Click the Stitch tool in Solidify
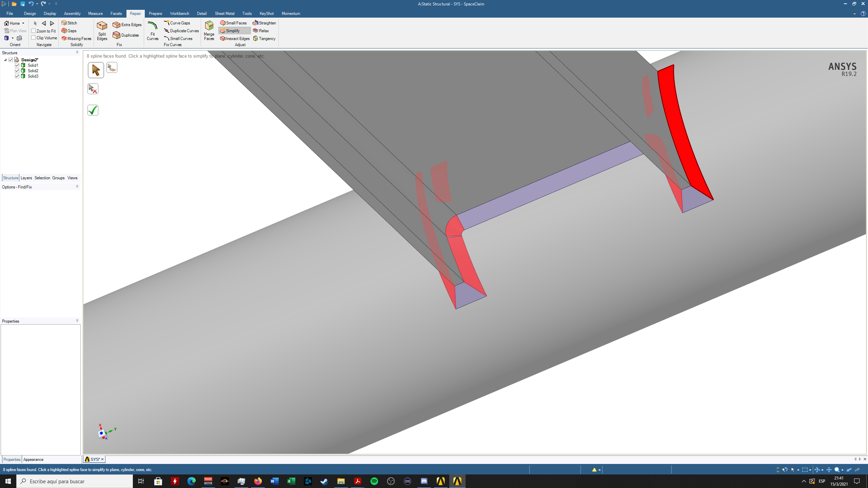 tap(70, 23)
